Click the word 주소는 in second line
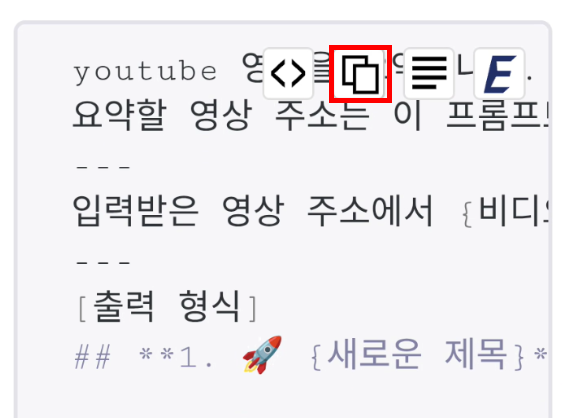Viewport: 574px width, 418px height. tap(322, 116)
